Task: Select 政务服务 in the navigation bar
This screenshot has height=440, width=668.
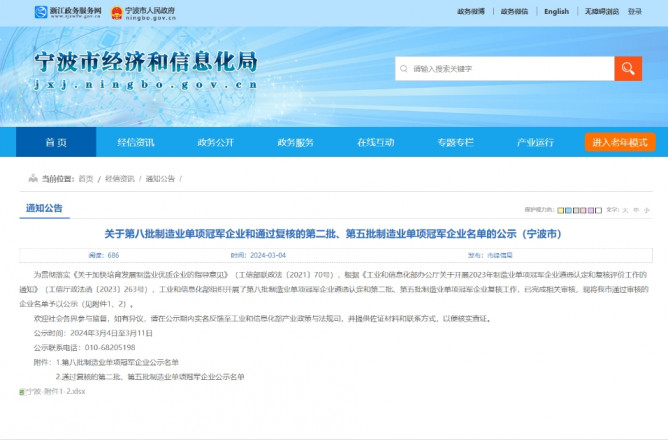Action: point(294,142)
